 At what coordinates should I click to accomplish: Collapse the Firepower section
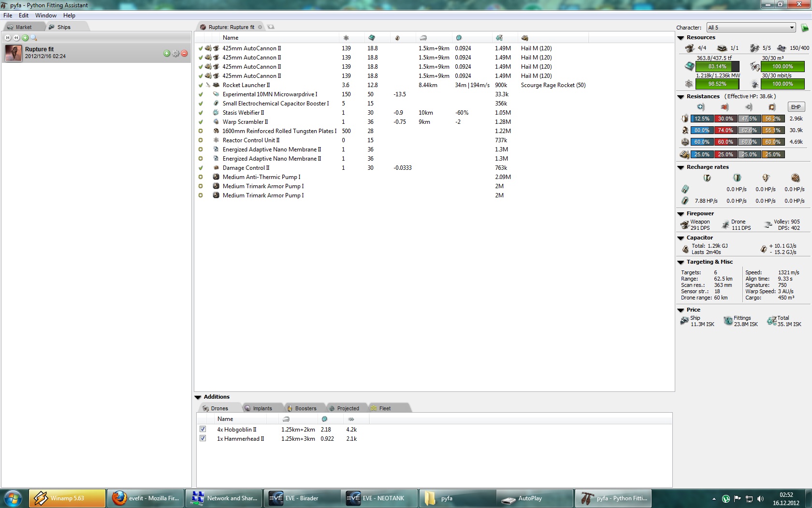681,214
